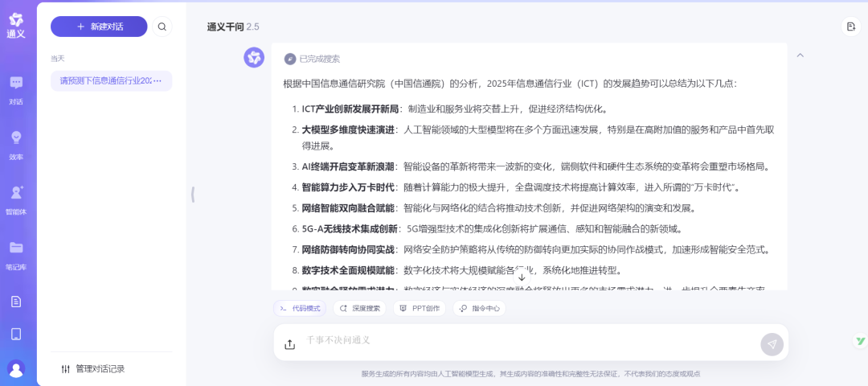
Task: Expand 已完成搜索 search status
Action: 312,60
